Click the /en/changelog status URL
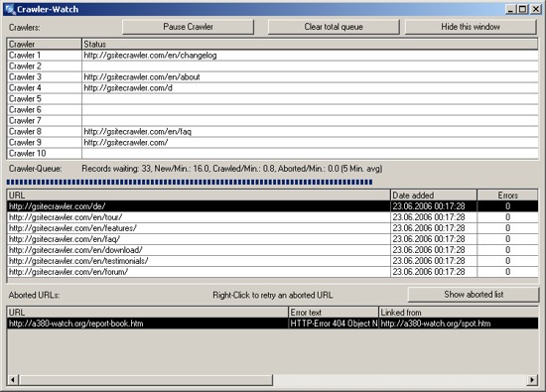The image size is (546, 392). click(150, 56)
